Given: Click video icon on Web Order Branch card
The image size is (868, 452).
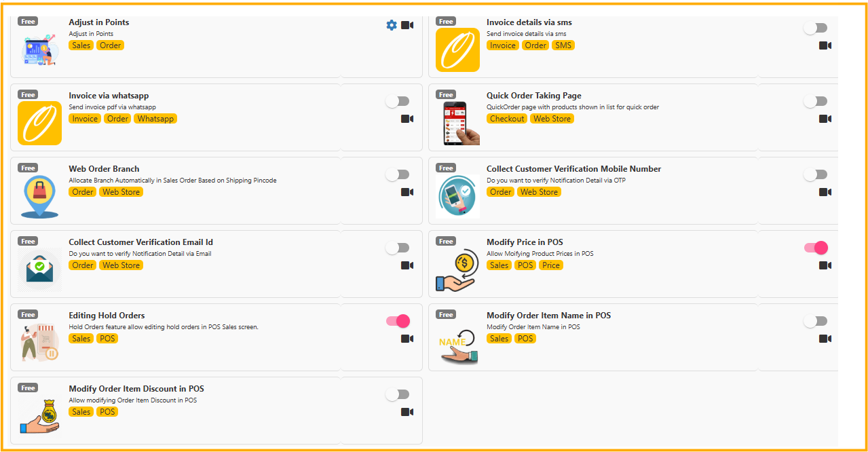Looking at the screenshot, I should (407, 191).
